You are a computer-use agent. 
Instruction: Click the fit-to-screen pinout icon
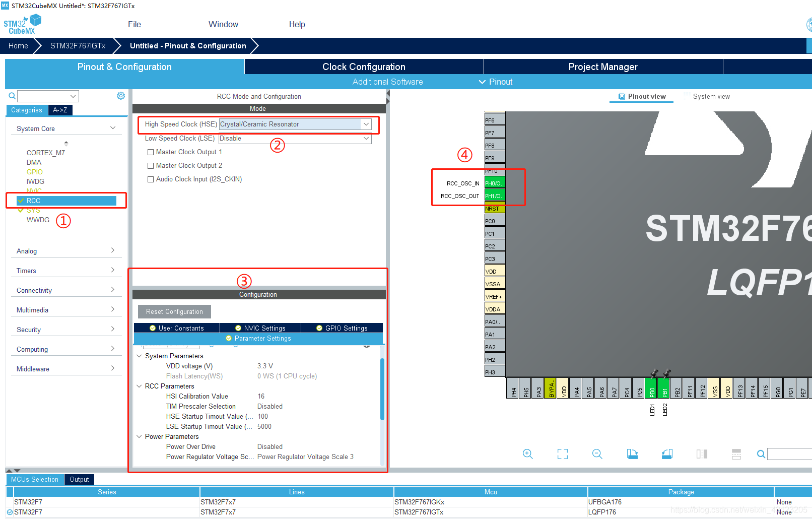(x=563, y=454)
